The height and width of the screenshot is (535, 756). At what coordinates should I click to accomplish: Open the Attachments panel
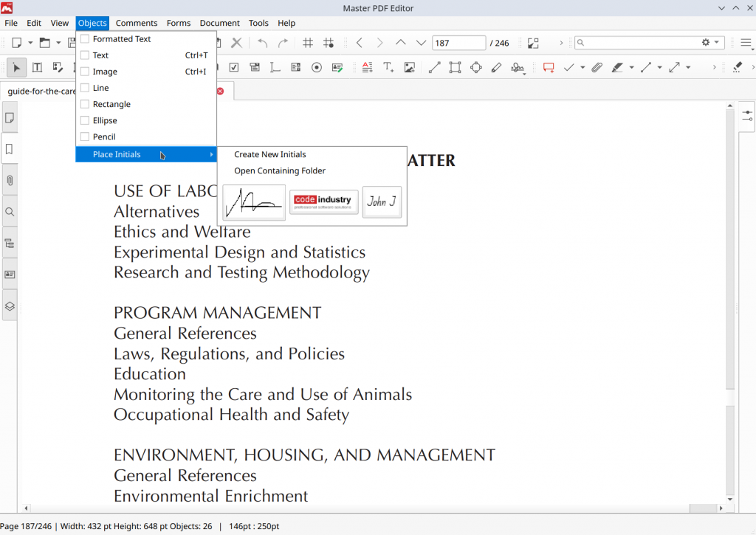point(10,180)
